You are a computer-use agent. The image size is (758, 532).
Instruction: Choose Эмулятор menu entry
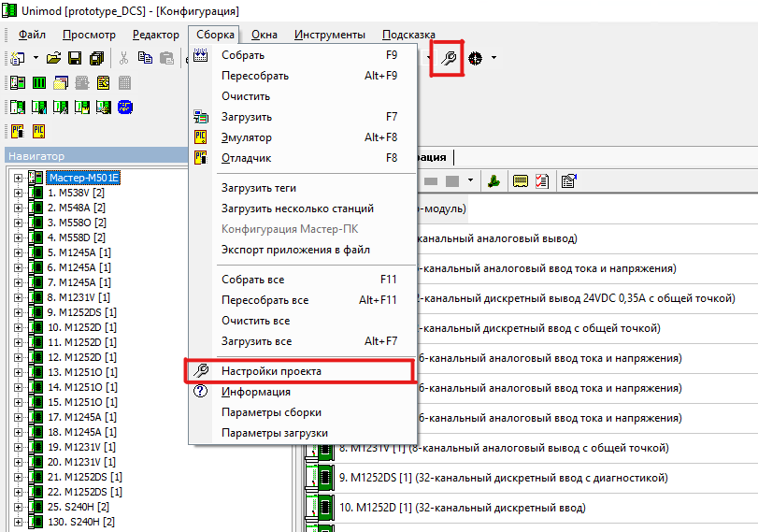tap(303, 137)
